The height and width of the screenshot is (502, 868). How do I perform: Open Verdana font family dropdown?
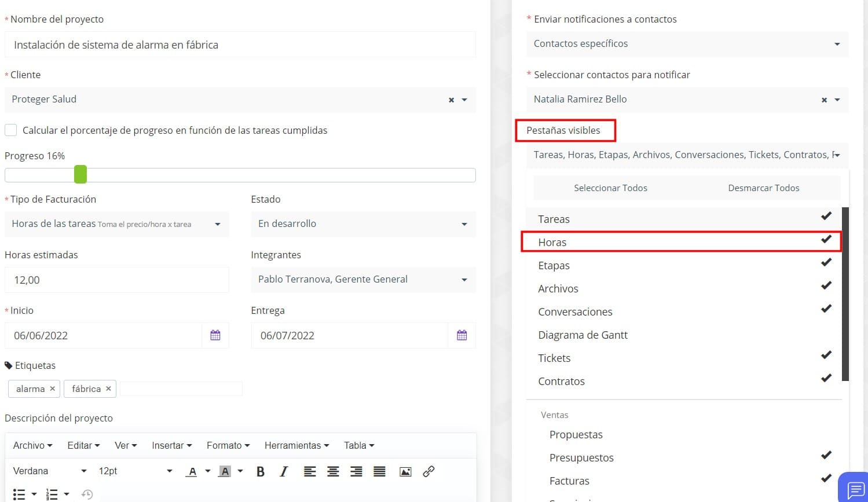coord(50,471)
